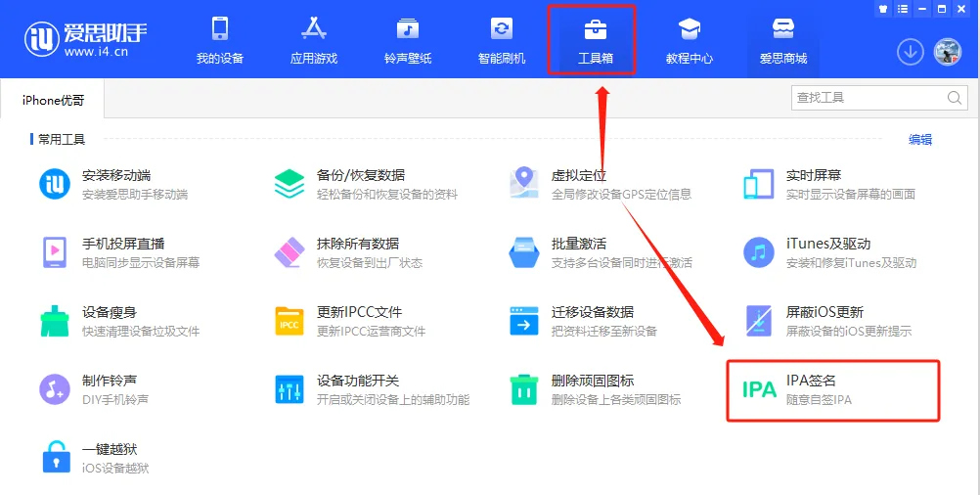Viewport: 980px width, 495px height.
Task: Click the 手机投屏直播 play icon
Action: [55, 252]
